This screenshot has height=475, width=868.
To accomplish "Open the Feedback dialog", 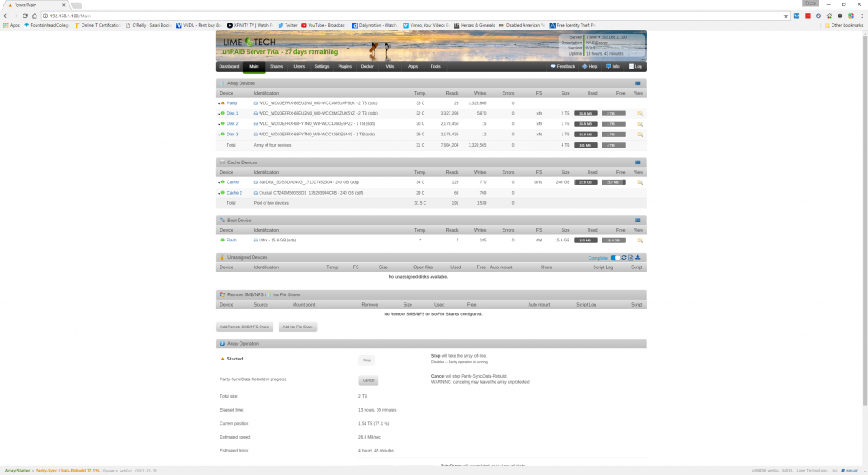I will coord(562,67).
